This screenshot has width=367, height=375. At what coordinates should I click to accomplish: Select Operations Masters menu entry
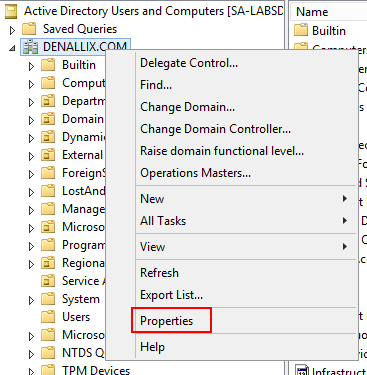click(195, 173)
